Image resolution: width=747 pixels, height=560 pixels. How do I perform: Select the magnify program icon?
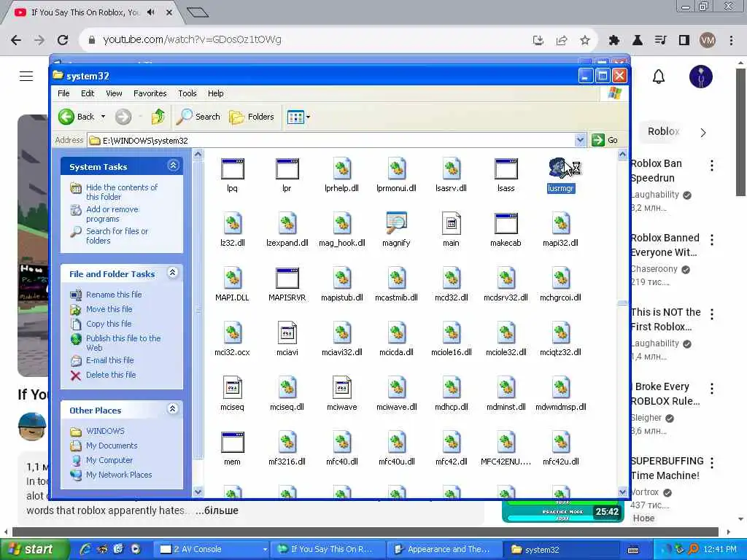coord(396,223)
